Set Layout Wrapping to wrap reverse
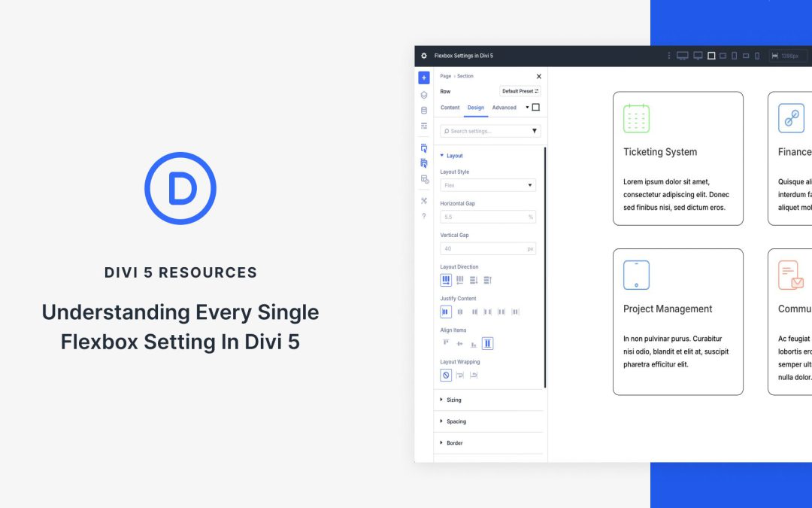The height and width of the screenshot is (508, 812). click(474, 376)
